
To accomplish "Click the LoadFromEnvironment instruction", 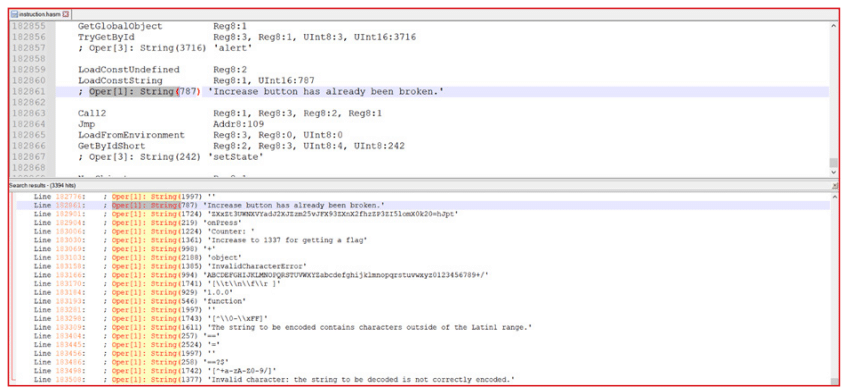I will click(x=131, y=135).
